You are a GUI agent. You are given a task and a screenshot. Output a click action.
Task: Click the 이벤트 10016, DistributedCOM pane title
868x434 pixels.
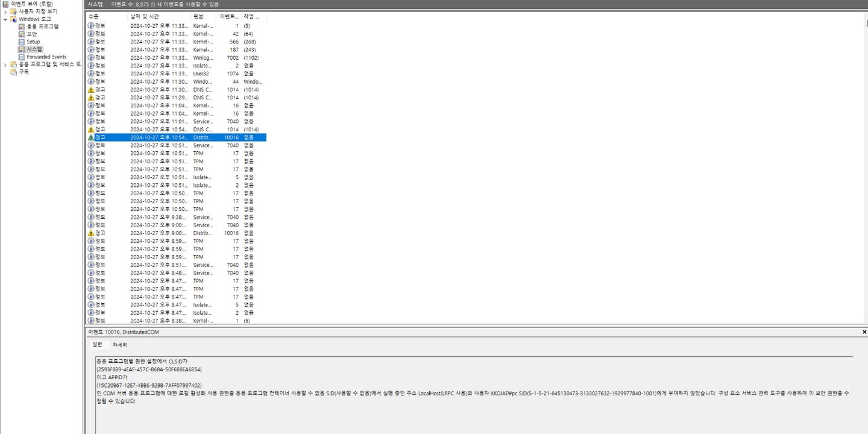124,332
